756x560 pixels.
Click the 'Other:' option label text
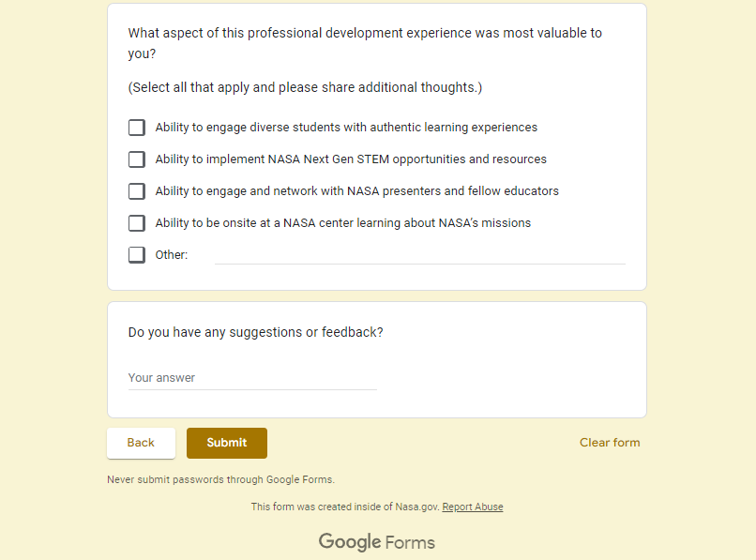tap(172, 255)
